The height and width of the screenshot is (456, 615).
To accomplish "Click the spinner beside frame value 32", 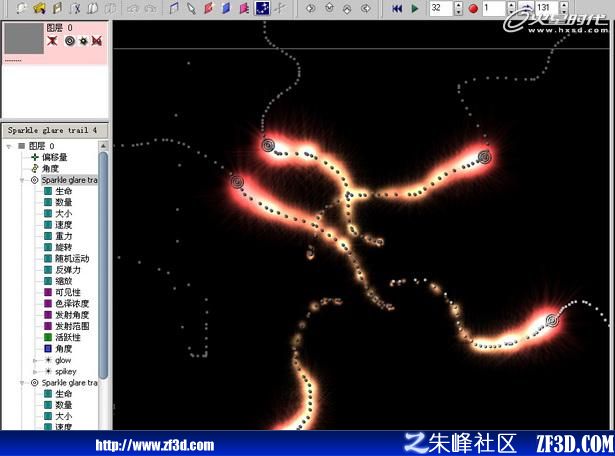I will 459,8.
